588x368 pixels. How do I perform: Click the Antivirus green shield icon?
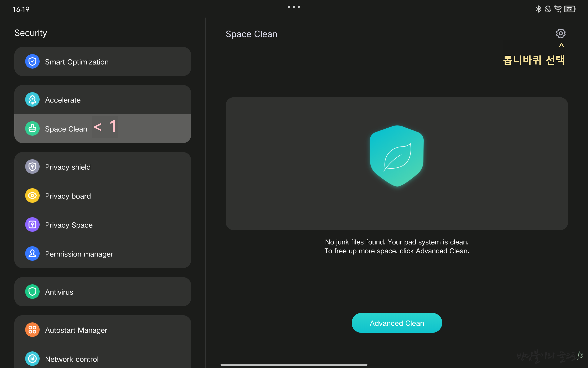tap(32, 292)
